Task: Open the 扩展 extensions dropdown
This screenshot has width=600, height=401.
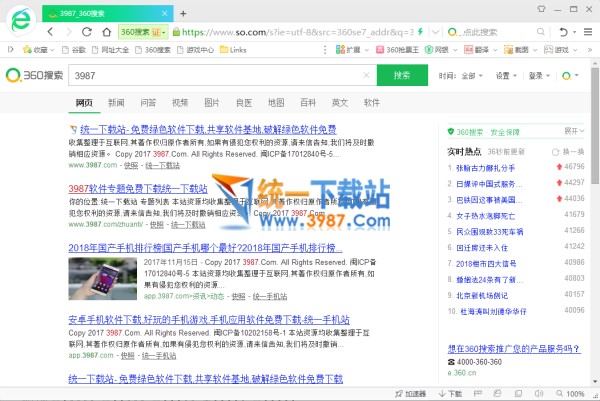Action: 352,50
